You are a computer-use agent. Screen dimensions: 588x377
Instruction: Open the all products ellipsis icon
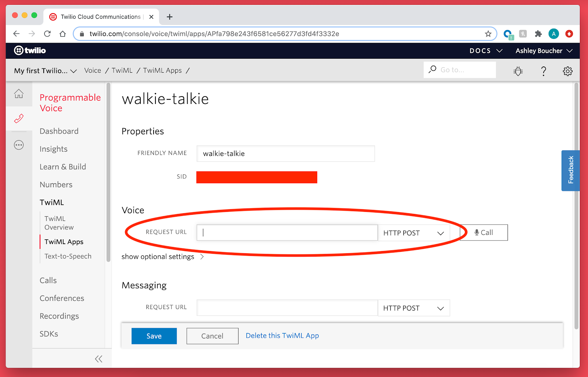click(19, 145)
